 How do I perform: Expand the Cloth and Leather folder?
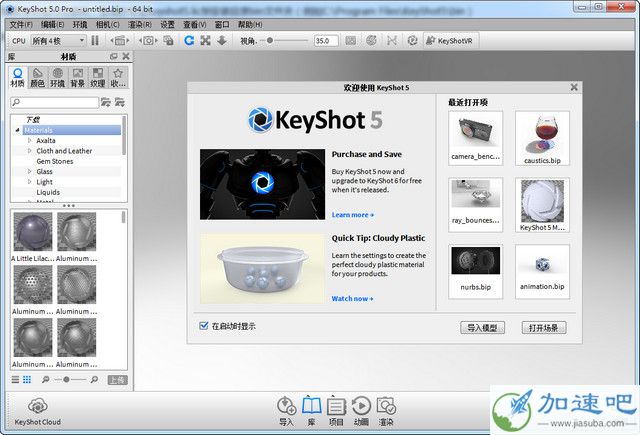29,151
